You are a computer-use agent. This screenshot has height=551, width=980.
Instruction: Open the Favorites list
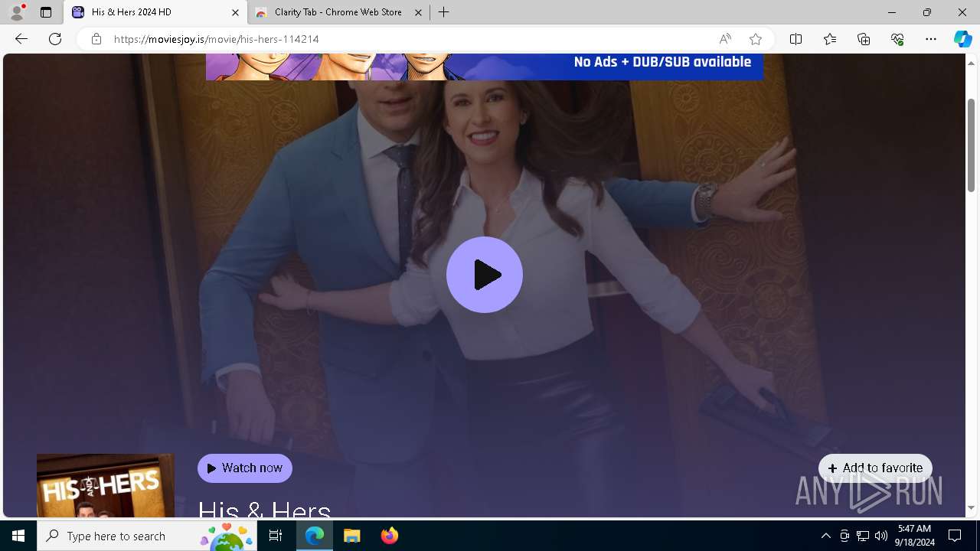[830, 39]
